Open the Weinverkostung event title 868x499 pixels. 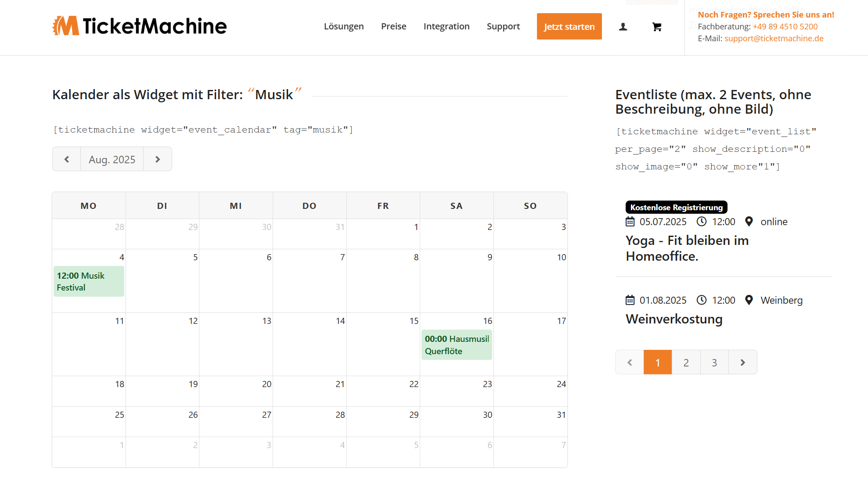tap(674, 319)
